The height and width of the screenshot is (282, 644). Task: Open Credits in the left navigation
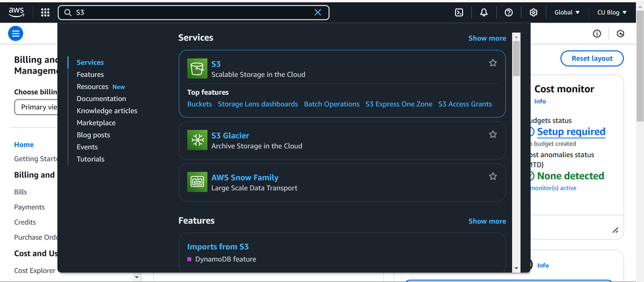(x=25, y=222)
